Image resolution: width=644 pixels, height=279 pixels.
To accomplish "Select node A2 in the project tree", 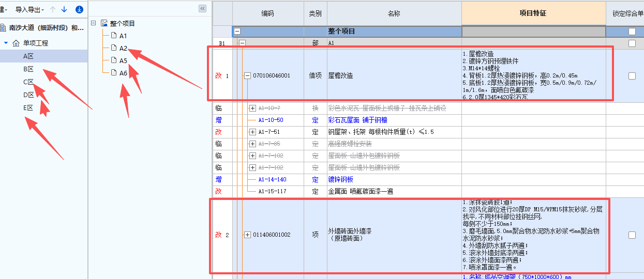I will click(x=123, y=48).
